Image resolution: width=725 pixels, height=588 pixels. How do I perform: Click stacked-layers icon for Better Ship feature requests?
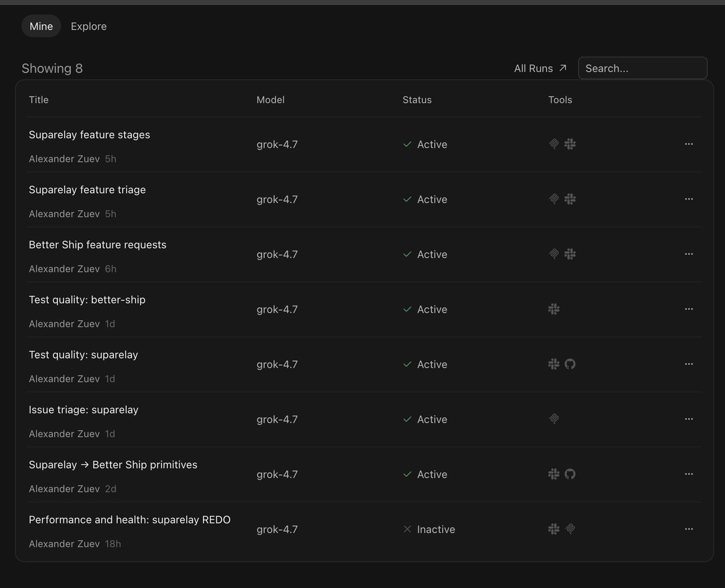(554, 254)
